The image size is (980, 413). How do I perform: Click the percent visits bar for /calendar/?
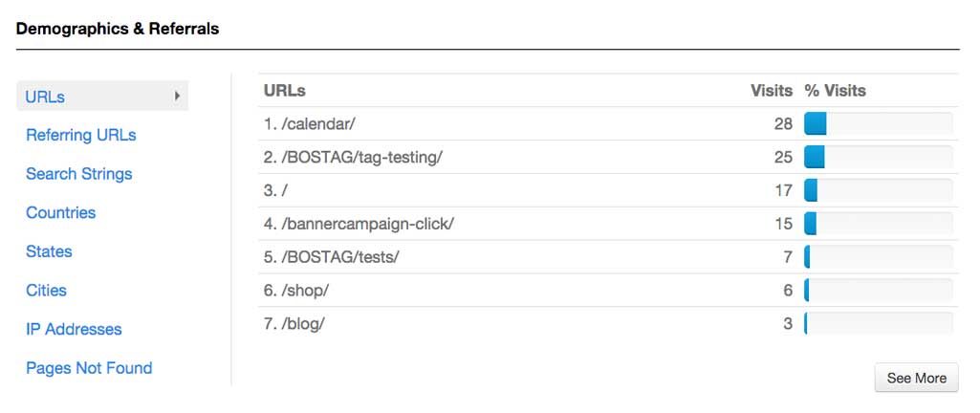878,123
